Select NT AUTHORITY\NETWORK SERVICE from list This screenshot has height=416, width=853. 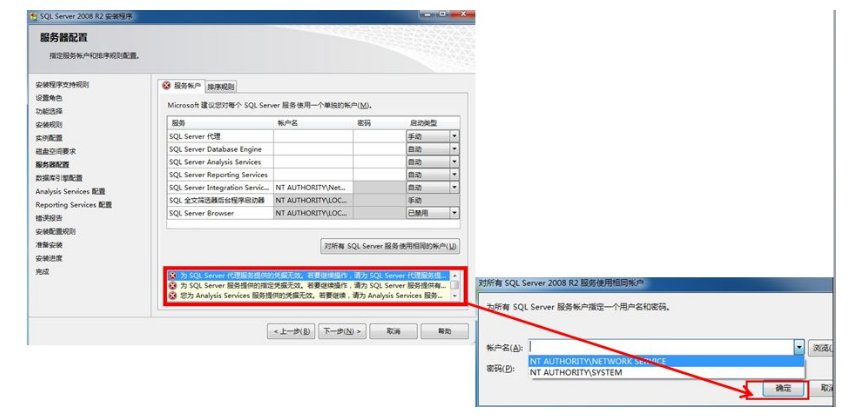(666, 361)
